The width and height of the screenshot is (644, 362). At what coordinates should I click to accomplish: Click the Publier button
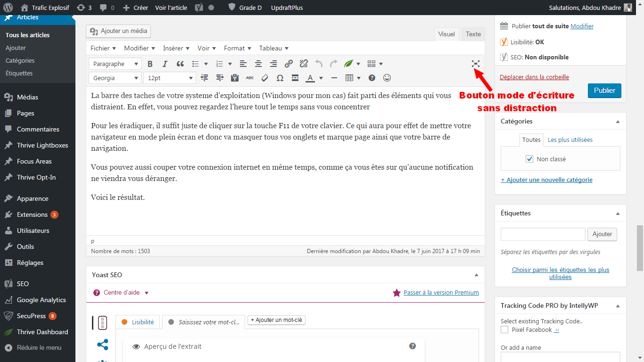tap(604, 90)
